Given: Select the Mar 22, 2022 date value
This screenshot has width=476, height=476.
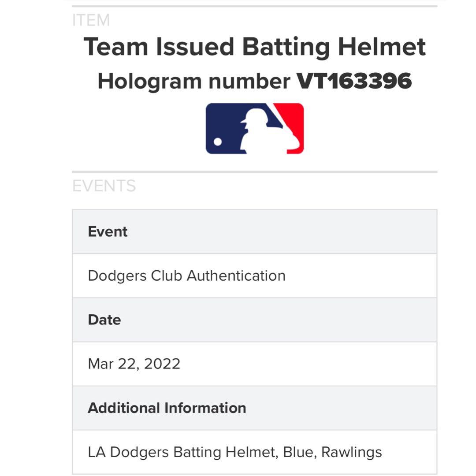Looking at the screenshot, I should tap(134, 364).
